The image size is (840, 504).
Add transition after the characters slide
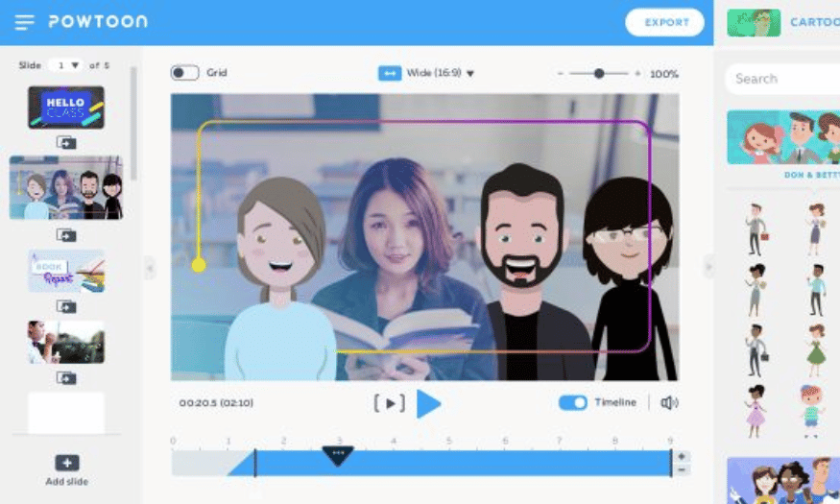click(66, 235)
